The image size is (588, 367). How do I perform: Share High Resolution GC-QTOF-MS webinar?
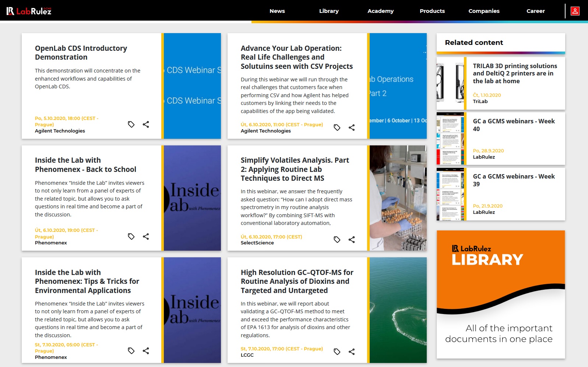tap(352, 352)
